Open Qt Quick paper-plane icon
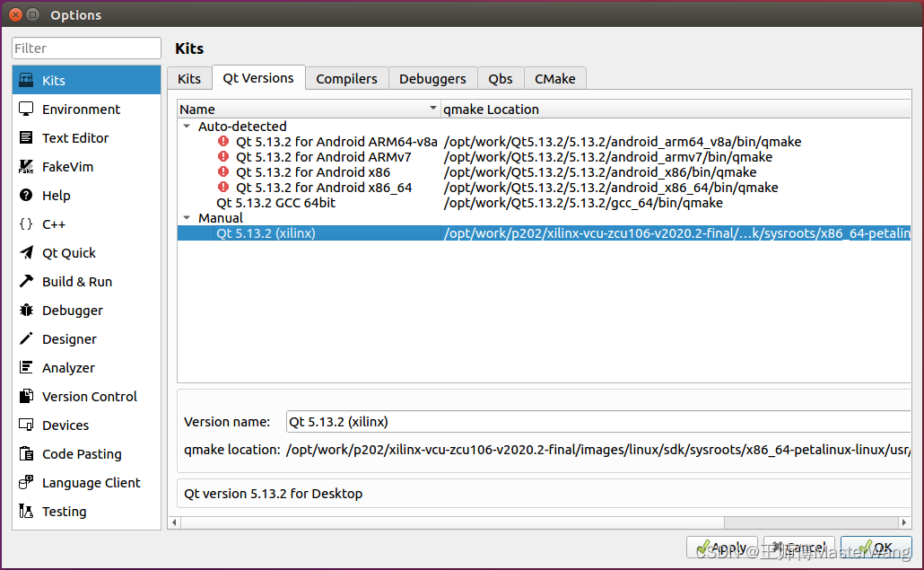This screenshot has width=924, height=570. click(x=26, y=253)
